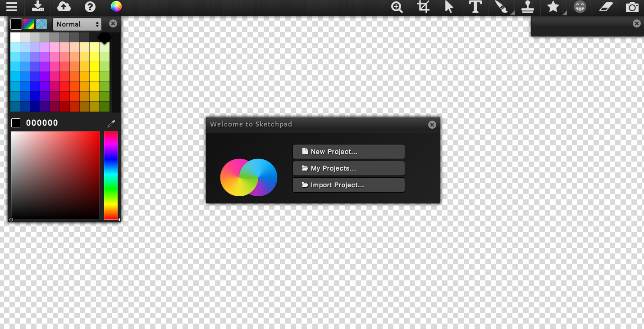Click the Import Project... button
Screen dimensions: 644x329
[349, 185]
